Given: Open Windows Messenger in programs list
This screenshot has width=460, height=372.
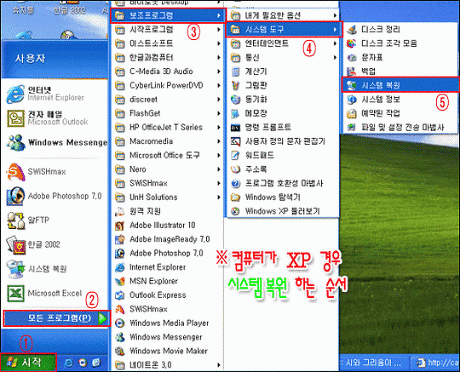Looking at the screenshot, I should point(168,337).
